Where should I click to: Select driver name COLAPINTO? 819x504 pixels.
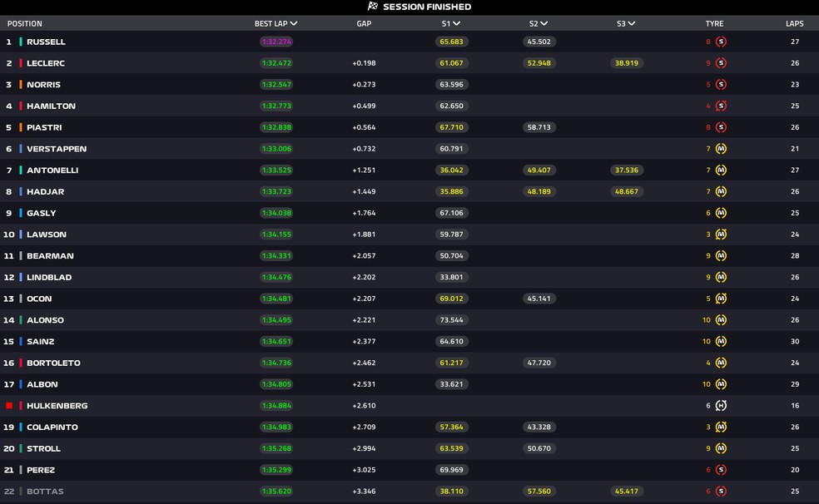coord(52,427)
